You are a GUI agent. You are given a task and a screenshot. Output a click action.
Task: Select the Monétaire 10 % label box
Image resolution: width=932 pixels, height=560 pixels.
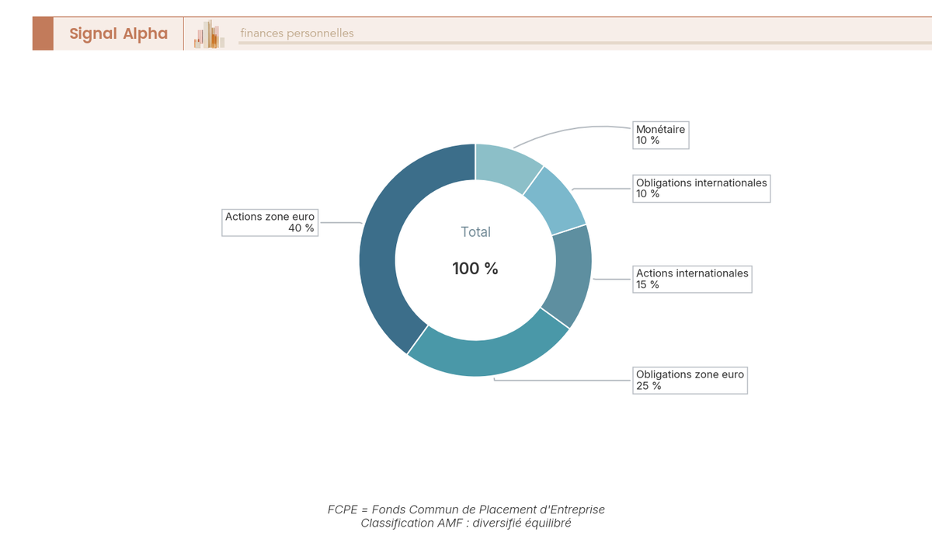point(660,135)
